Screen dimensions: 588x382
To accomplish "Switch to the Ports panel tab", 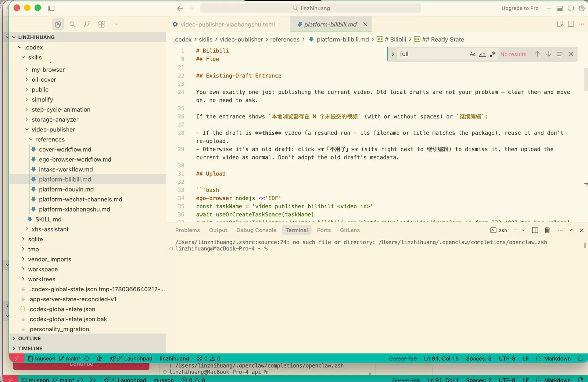I will 324,230.
